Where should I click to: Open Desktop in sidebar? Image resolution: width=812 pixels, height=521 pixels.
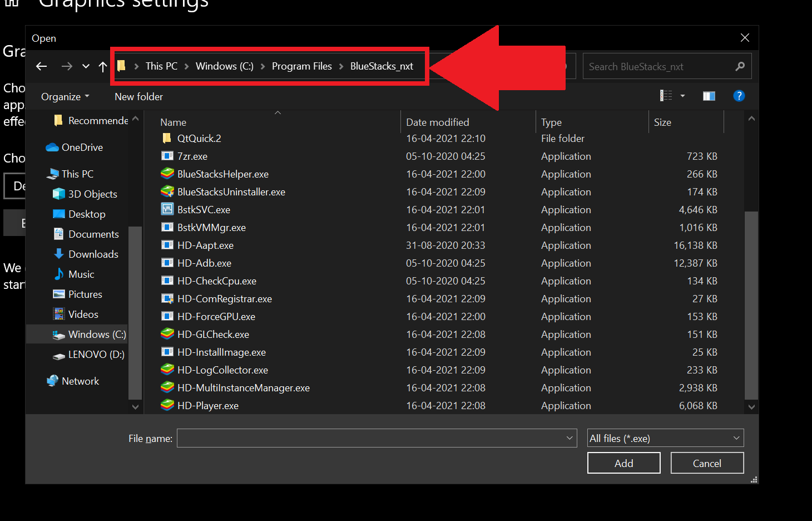79,214
